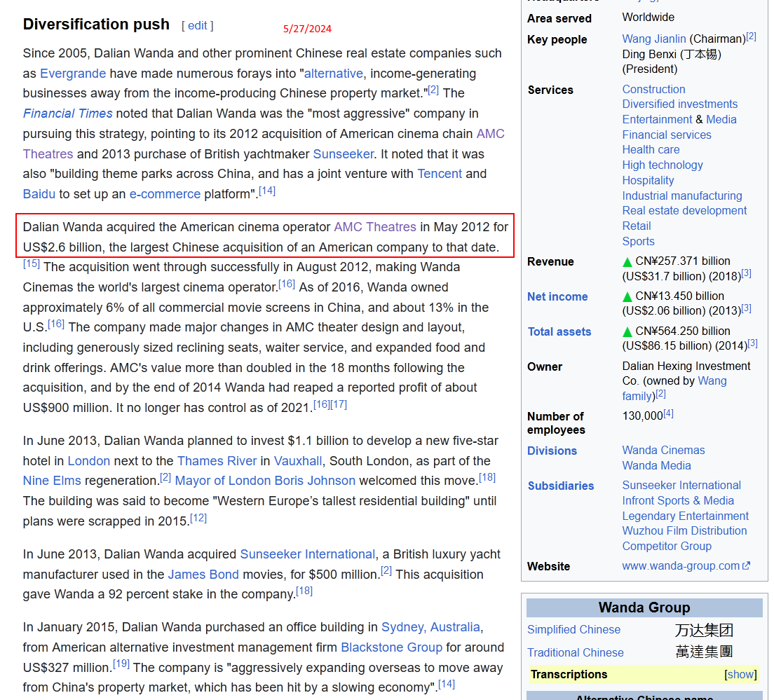Open the Diversified investments link
774x700 pixels.
click(x=680, y=104)
